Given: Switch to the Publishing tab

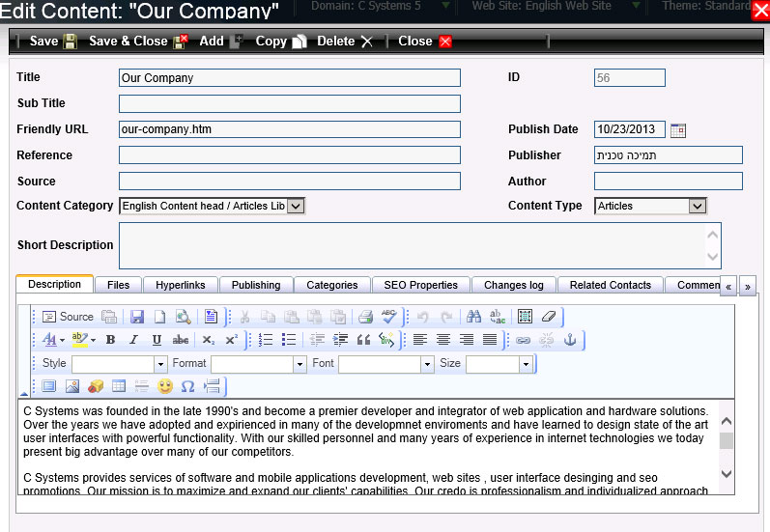Looking at the screenshot, I should [256, 285].
